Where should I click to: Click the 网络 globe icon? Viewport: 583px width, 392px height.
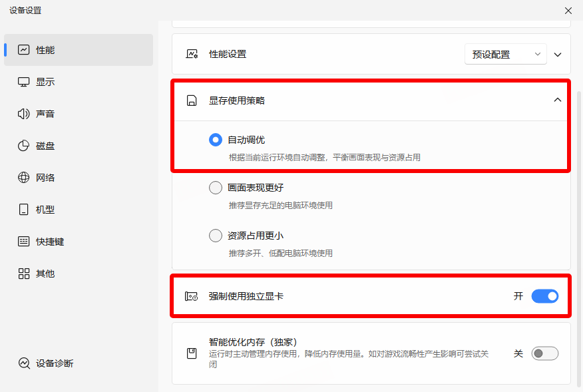pyautogui.click(x=24, y=178)
